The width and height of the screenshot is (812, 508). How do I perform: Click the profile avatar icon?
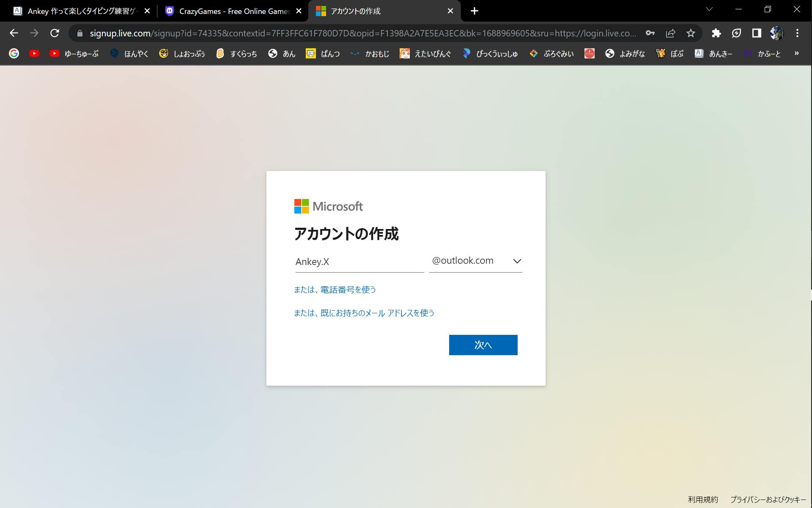(x=776, y=33)
